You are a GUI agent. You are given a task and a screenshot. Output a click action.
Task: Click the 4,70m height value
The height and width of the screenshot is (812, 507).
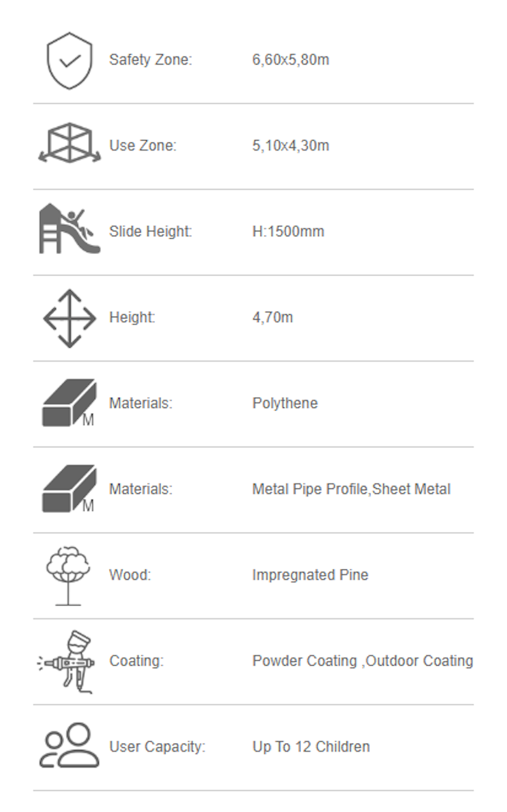(273, 317)
